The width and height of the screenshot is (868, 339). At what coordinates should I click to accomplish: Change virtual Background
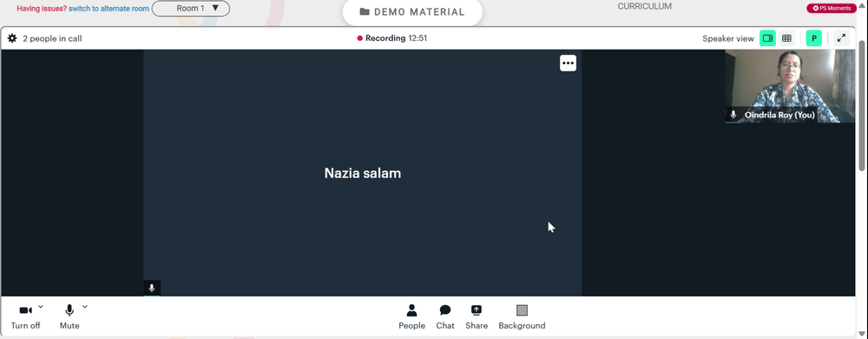[x=522, y=317]
